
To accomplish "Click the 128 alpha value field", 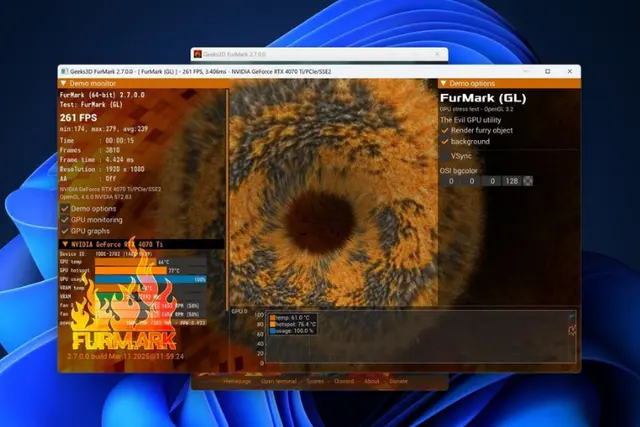I will [512, 181].
